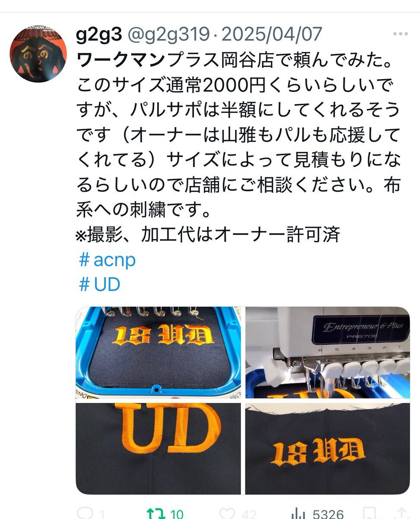Bookmark this post with the bookmark icon
420x519 pixels.
click(x=368, y=513)
